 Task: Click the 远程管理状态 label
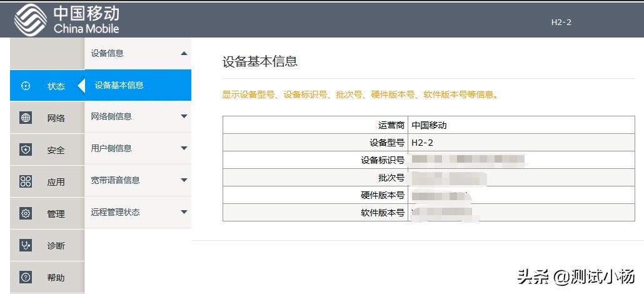[x=116, y=212]
